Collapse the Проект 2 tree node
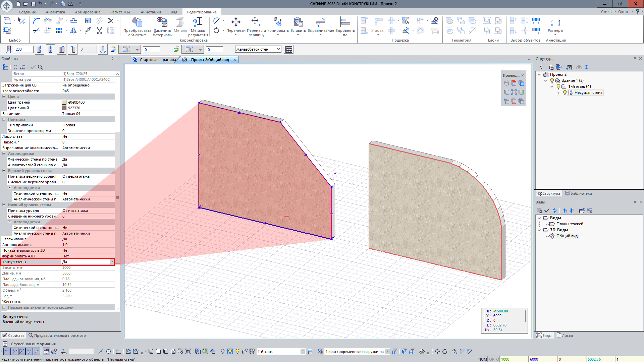Screen dimensions: 644x362 point(539,74)
